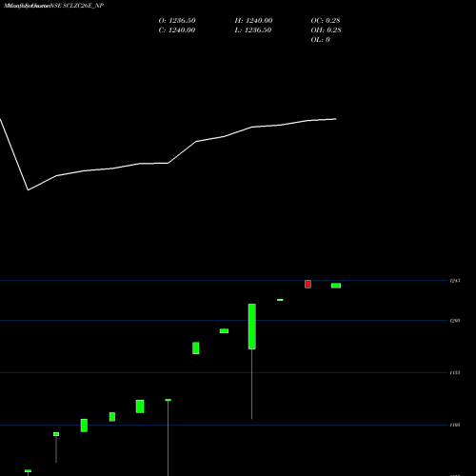Click the close price value C: 1240.00

(177, 30)
